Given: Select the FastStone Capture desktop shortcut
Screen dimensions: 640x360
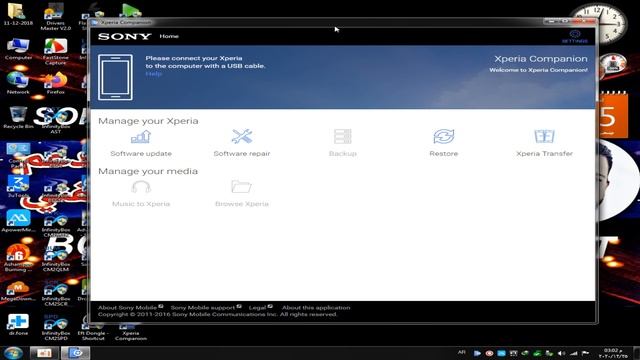Looking at the screenshot, I should click(x=56, y=51).
